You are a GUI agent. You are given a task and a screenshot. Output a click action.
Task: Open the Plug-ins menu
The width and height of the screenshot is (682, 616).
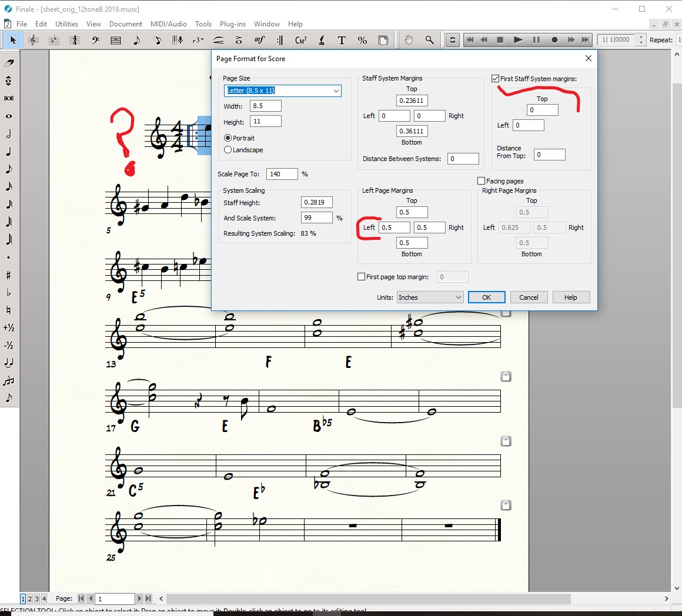coord(232,24)
